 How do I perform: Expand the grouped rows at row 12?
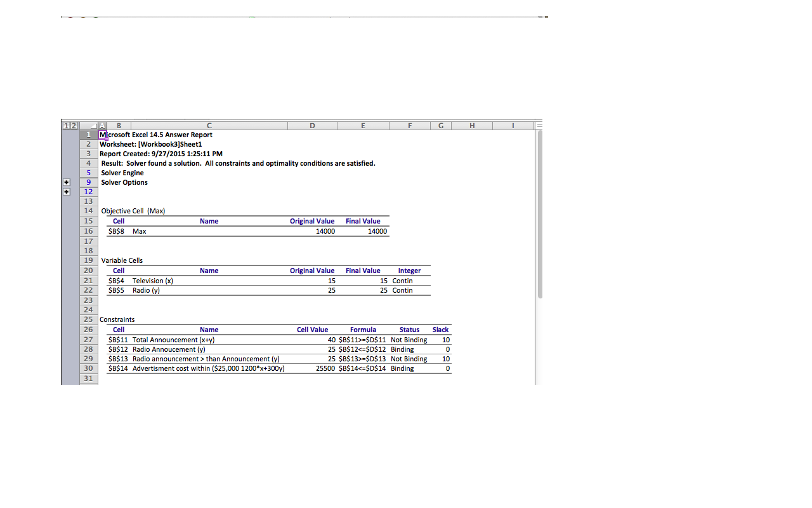pyautogui.click(x=67, y=192)
